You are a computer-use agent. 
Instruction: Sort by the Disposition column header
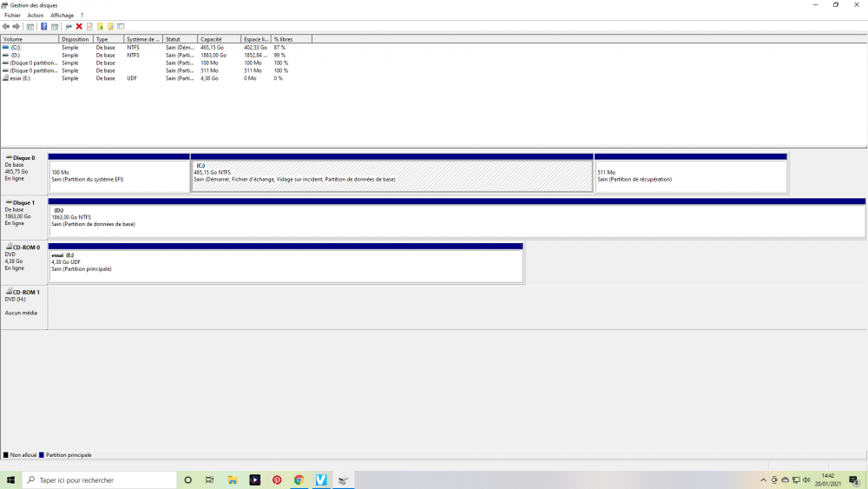pos(76,39)
